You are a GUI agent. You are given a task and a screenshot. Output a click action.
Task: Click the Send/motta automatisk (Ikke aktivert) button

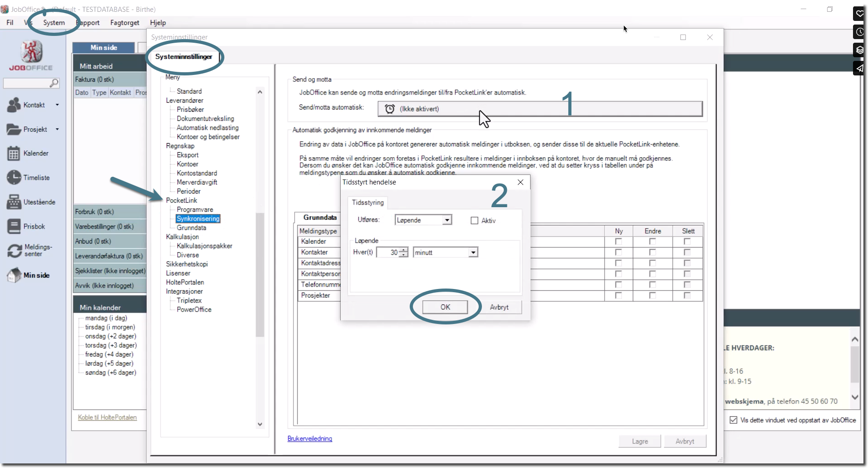tap(540, 109)
